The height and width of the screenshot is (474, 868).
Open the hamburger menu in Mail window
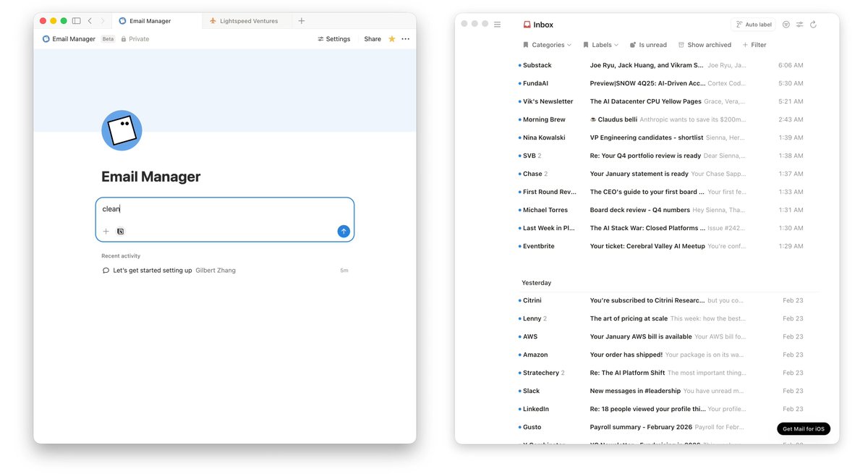click(x=497, y=25)
